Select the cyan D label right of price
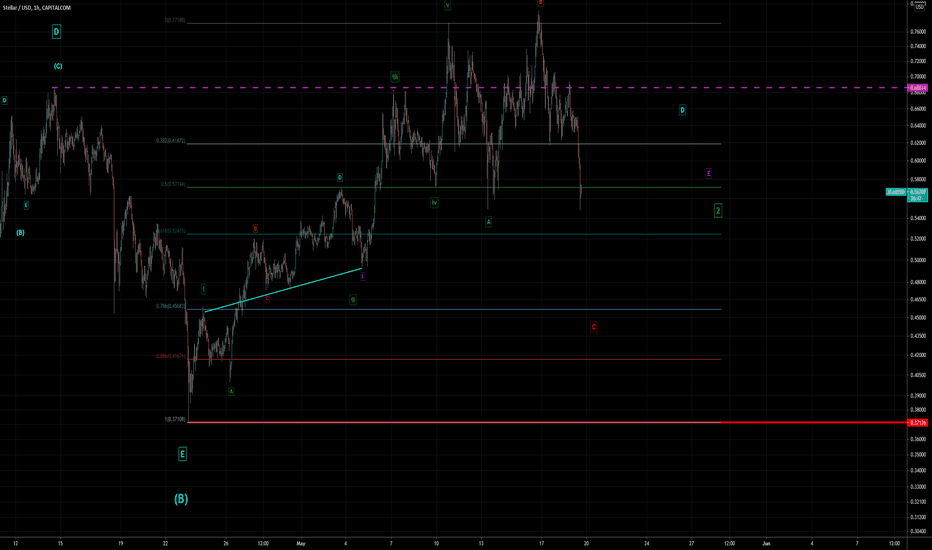 [x=682, y=110]
